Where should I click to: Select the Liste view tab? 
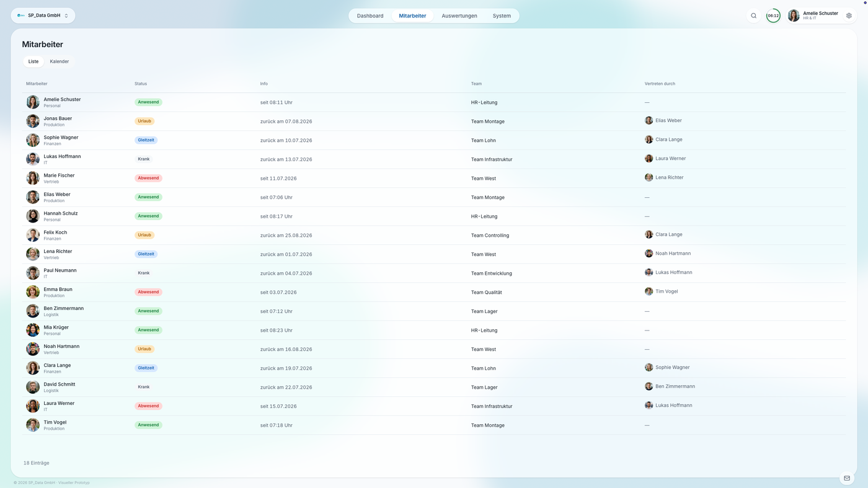33,61
